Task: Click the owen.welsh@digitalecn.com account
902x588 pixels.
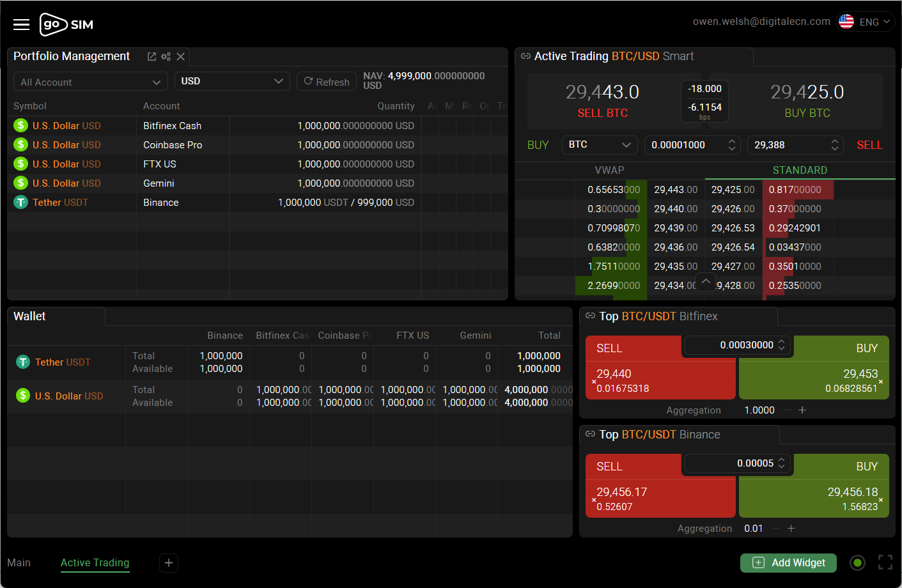Action: (x=761, y=21)
